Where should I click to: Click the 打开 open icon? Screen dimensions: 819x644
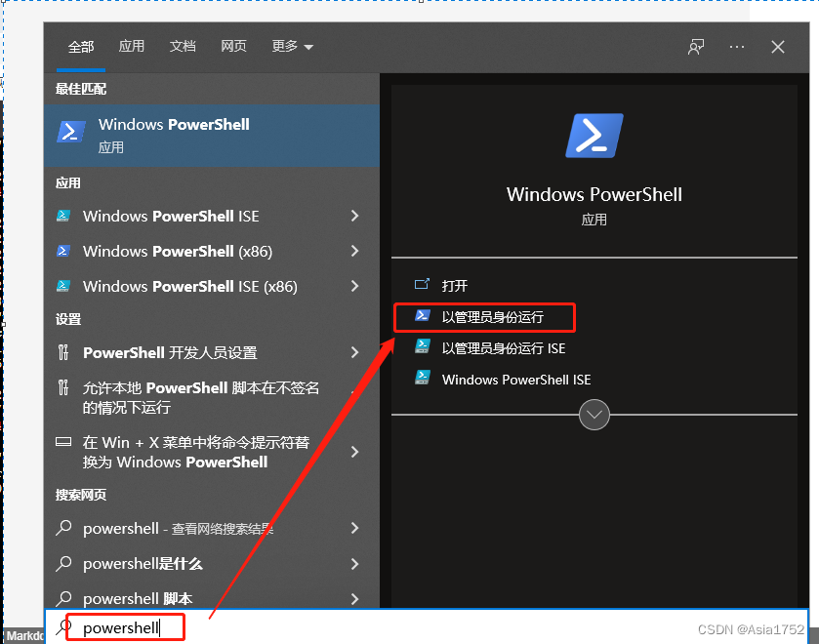[422, 284]
